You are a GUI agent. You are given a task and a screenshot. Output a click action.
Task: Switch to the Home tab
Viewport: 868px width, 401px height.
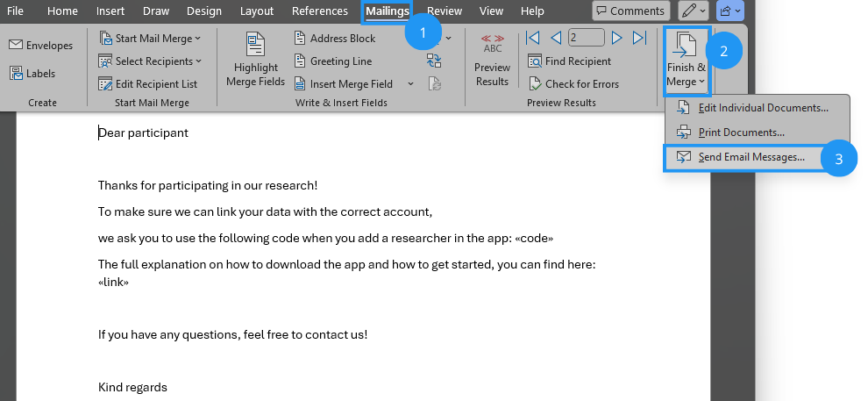[62, 11]
